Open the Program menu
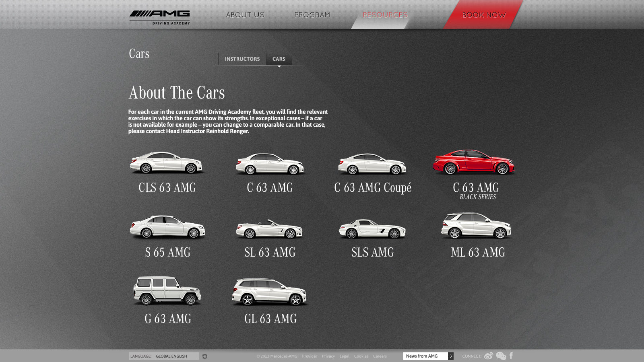The width and height of the screenshot is (644, 362). (312, 15)
